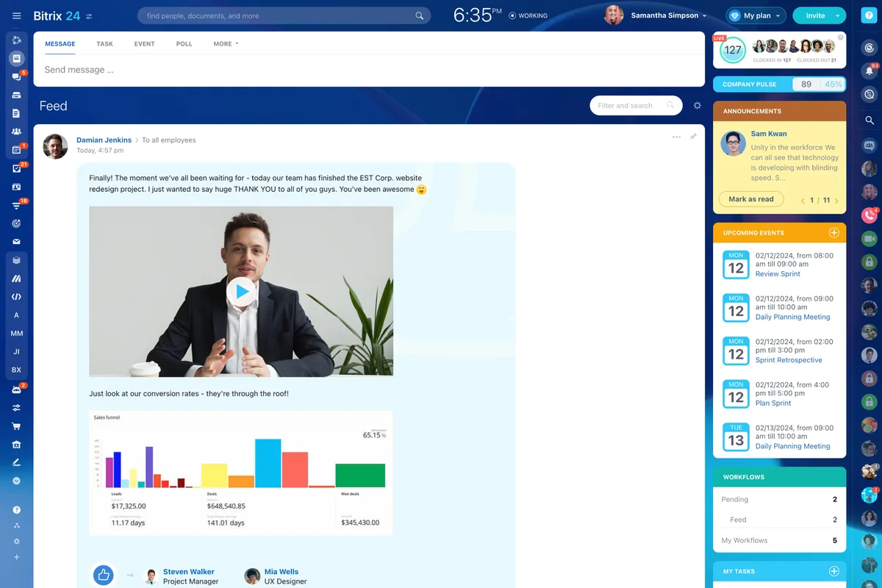
Task: Open the light-blue help button top right
Action: (x=870, y=15)
